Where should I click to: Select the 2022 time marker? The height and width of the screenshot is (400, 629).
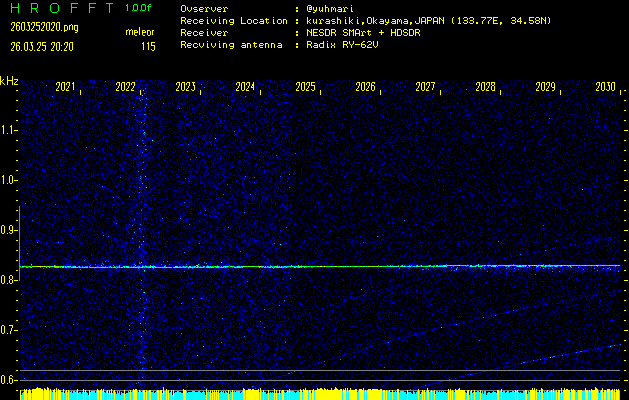click(125, 88)
